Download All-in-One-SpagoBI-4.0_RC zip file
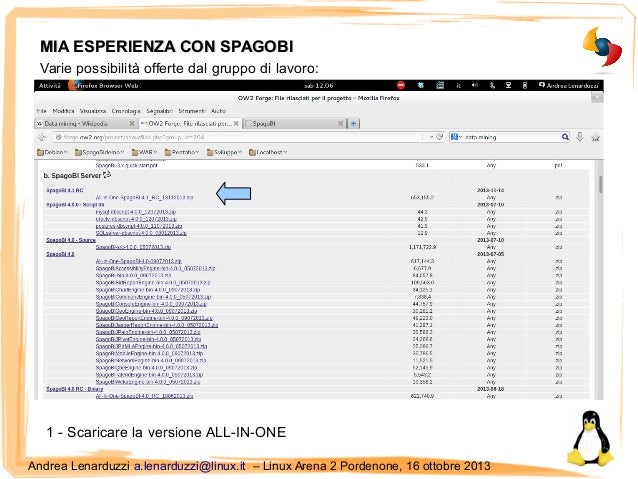Viewport: 638px width, 479px height. tap(144, 396)
